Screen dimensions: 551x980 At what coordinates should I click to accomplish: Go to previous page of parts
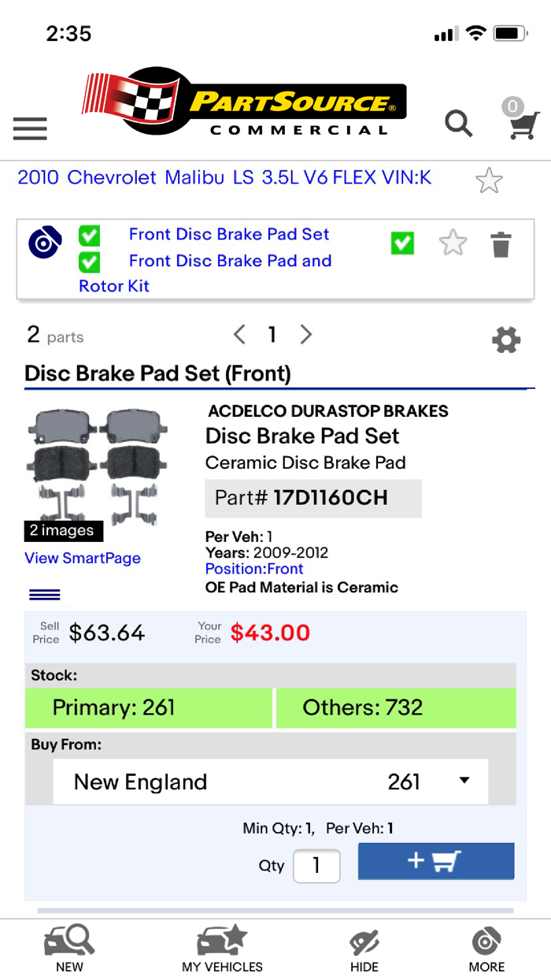click(x=239, y=334)
